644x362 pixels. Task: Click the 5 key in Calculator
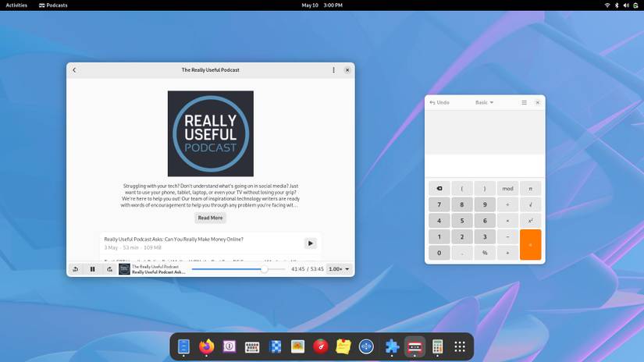462,221
